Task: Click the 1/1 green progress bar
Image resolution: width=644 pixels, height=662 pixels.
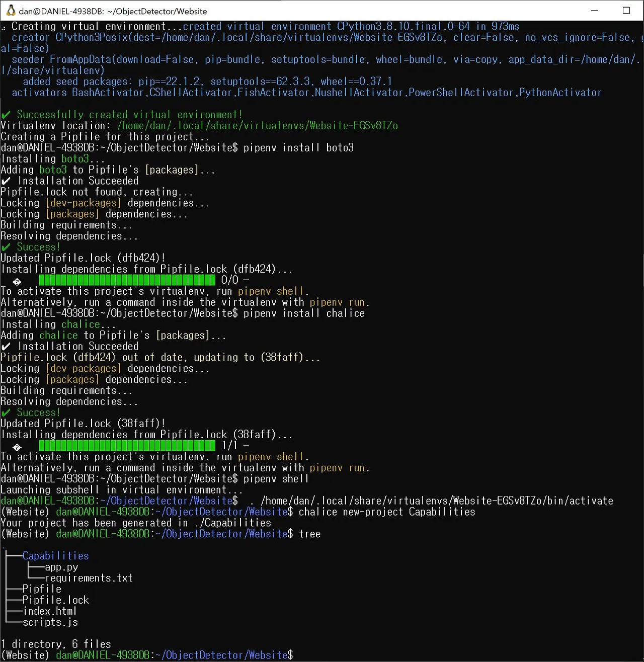Action: 127,446
